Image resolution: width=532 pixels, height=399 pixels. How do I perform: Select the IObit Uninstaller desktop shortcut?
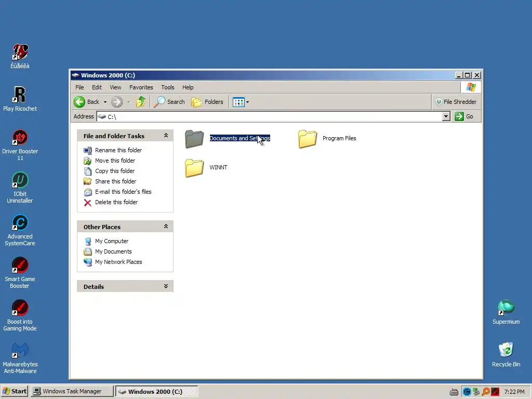(20, 188)
